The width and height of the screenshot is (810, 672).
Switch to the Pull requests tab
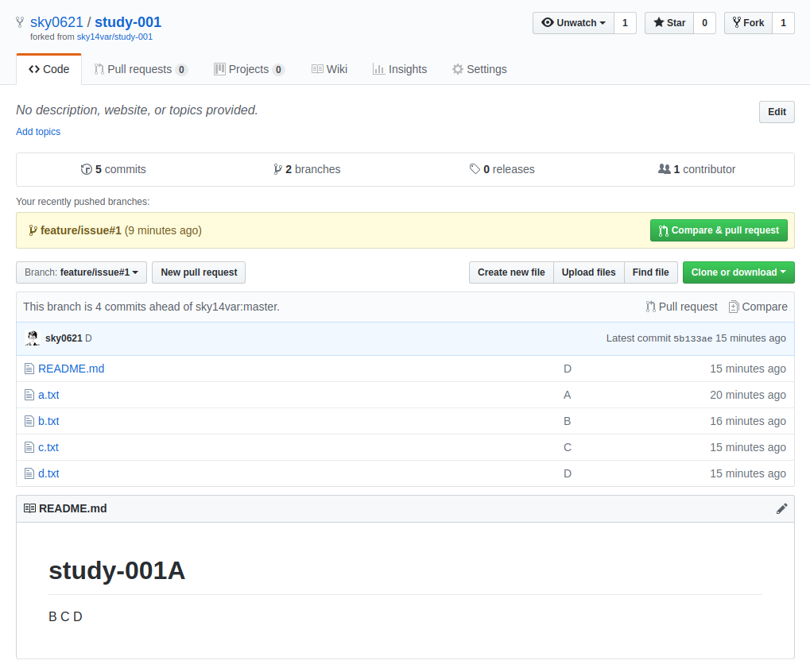click(140, 69)
